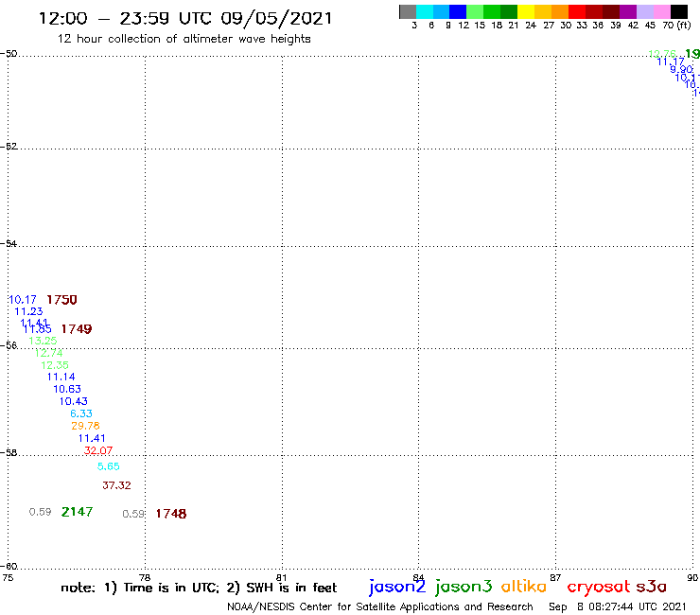Select the maroon value 37.32
Screen dimensions: 700x615
coord(116,485)
